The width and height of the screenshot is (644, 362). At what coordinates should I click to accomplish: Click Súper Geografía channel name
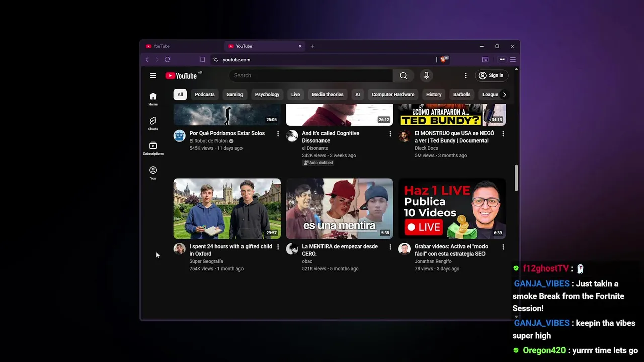tap(206, 261)
